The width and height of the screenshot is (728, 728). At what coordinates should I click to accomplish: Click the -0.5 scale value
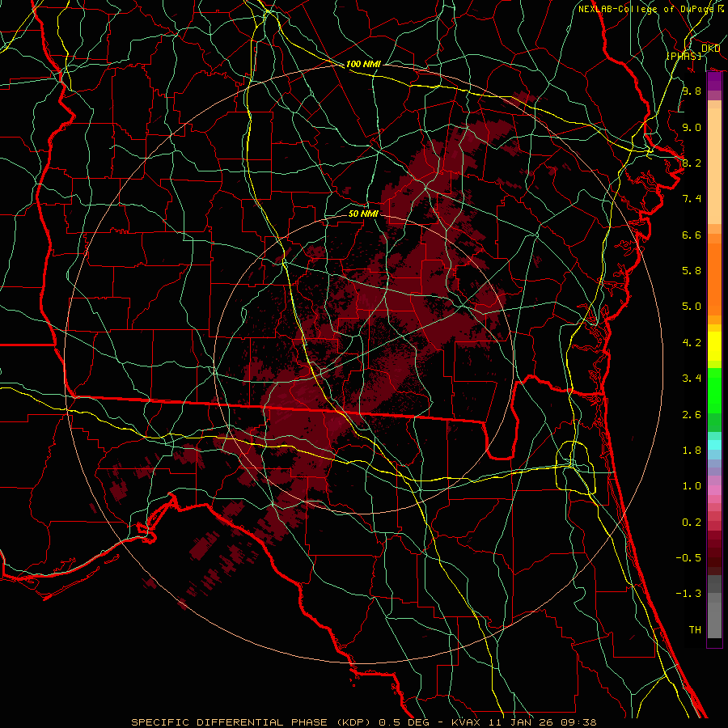pyautogui.click(x=688, y=558)
